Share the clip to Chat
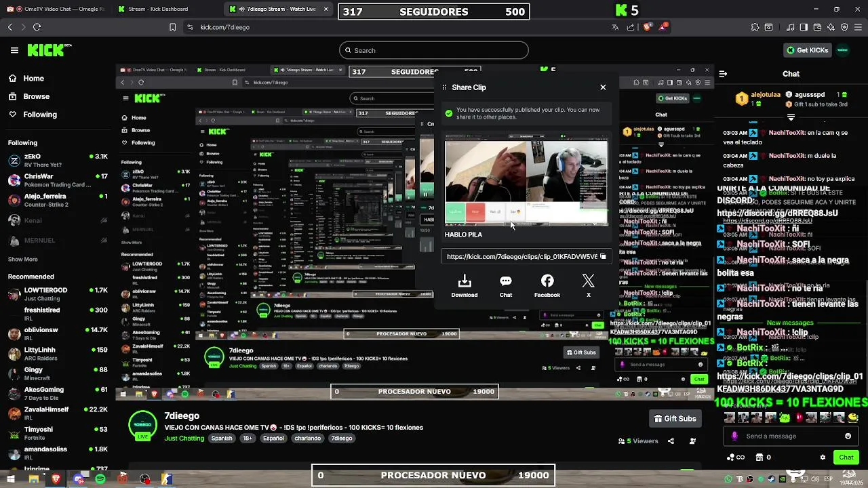Image resolution: width=868 pixels, height=488 pixels. click(506, 286)
